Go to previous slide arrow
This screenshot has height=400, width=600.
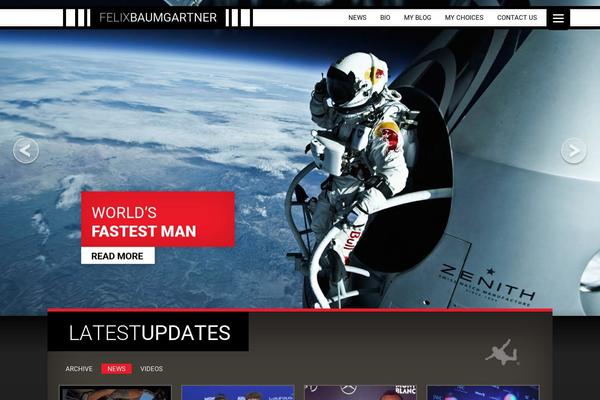click(x=26, y=150)
